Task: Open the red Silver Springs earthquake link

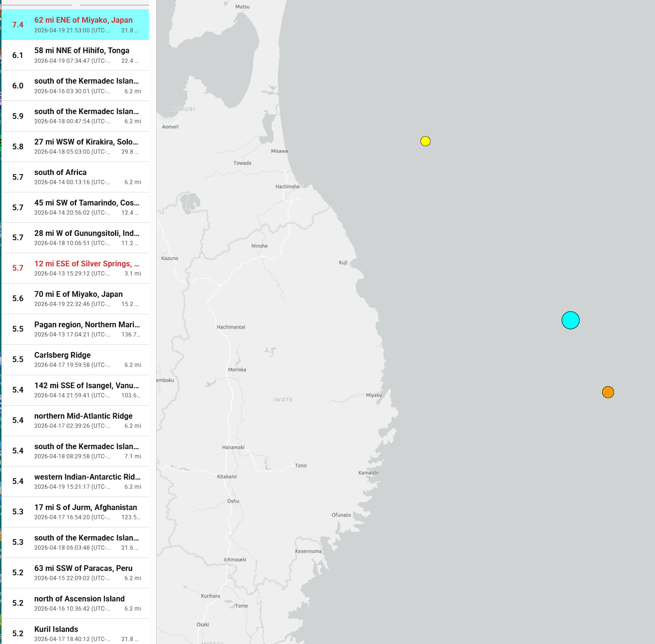Action: (x=86, y=264)
